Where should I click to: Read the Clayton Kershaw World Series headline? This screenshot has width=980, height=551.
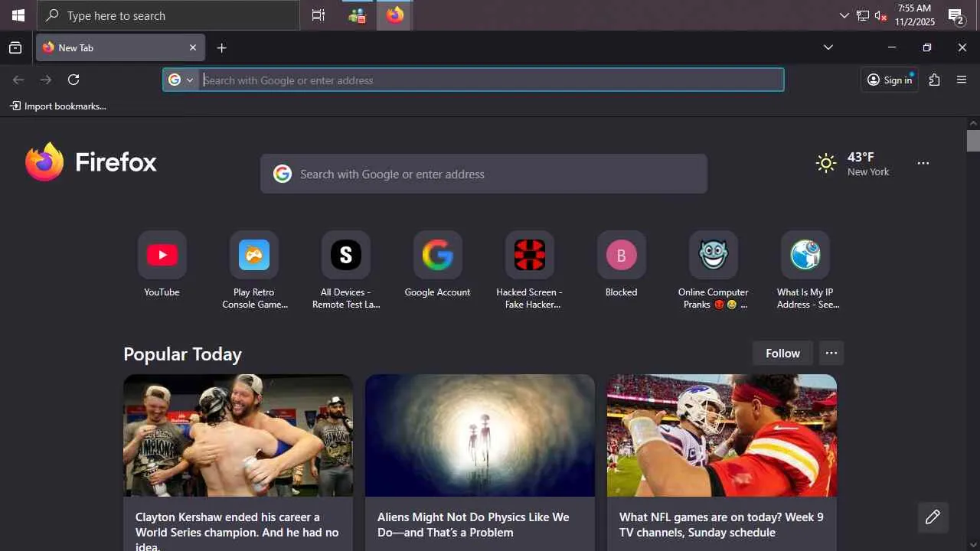237,530
